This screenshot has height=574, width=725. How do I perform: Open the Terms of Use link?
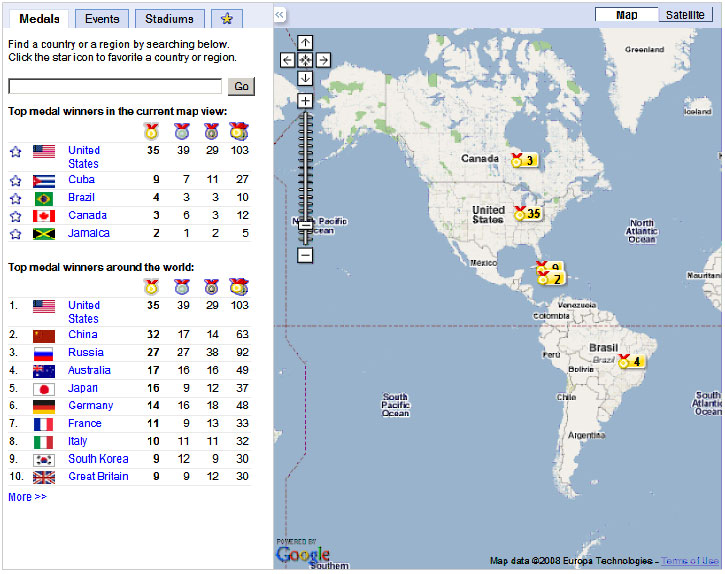coord(690,561)
